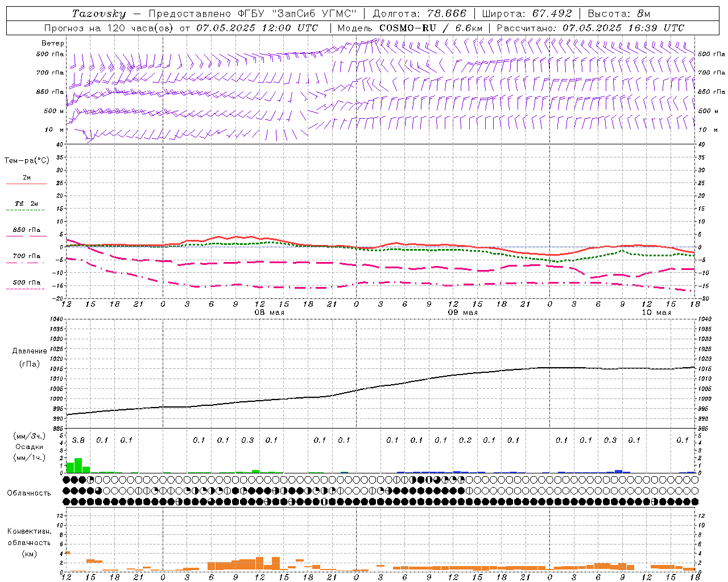Click the "Рассчитано: 07.05.2025 16:39 UTC" timestamp
This screenshot has height=582, width=728.
click(590, 28)
